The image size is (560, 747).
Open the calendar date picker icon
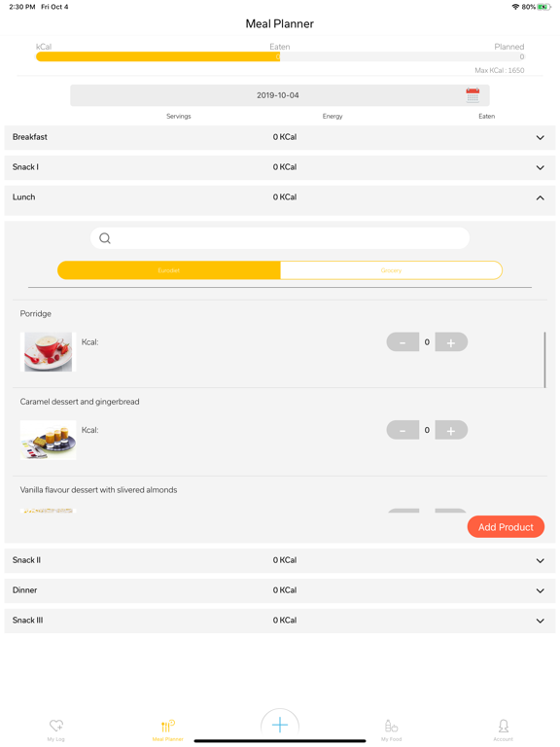point(472,95)
